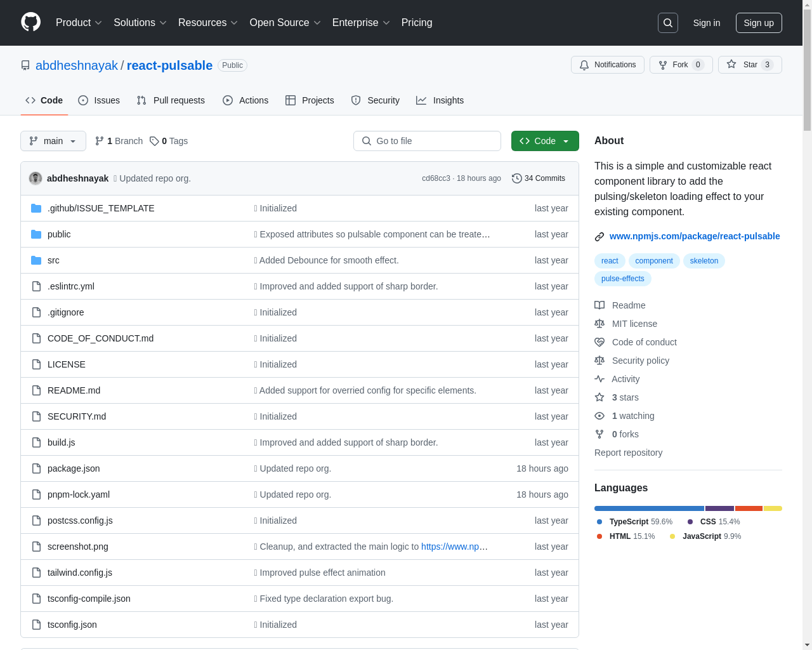The height and width of the screenshot is (650, 812).
Task: Switch to the Issues tab
Action: pyautogui.click(x=99, y=100)
